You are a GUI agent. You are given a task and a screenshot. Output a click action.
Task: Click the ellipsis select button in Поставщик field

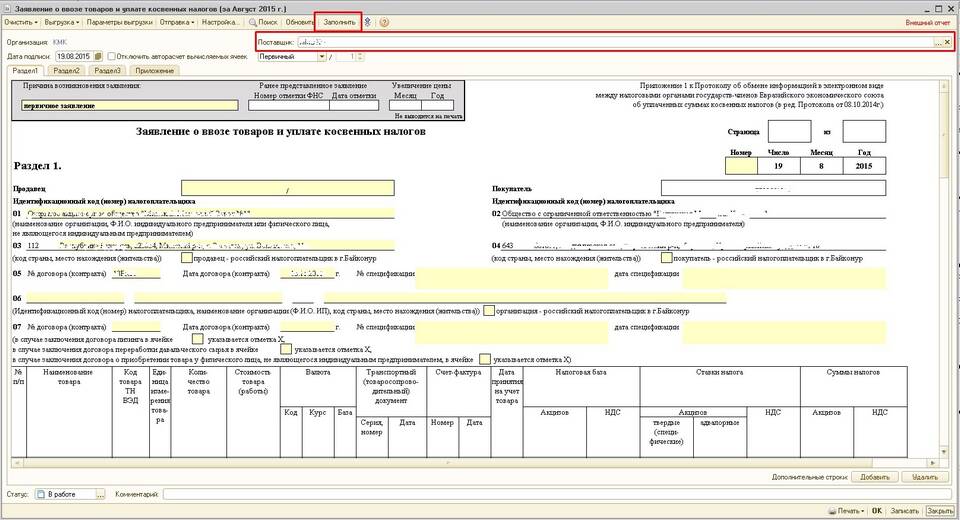click(938, 42)
